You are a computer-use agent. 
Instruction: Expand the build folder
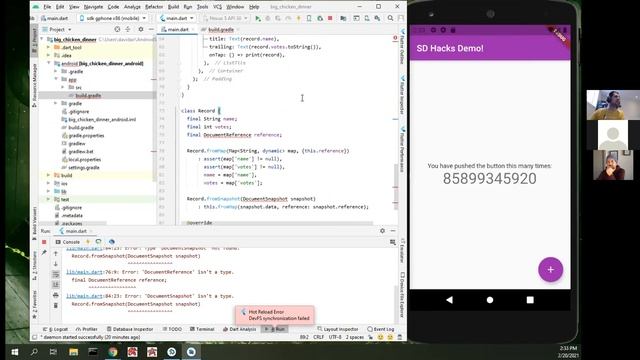[x=48, y=176]
